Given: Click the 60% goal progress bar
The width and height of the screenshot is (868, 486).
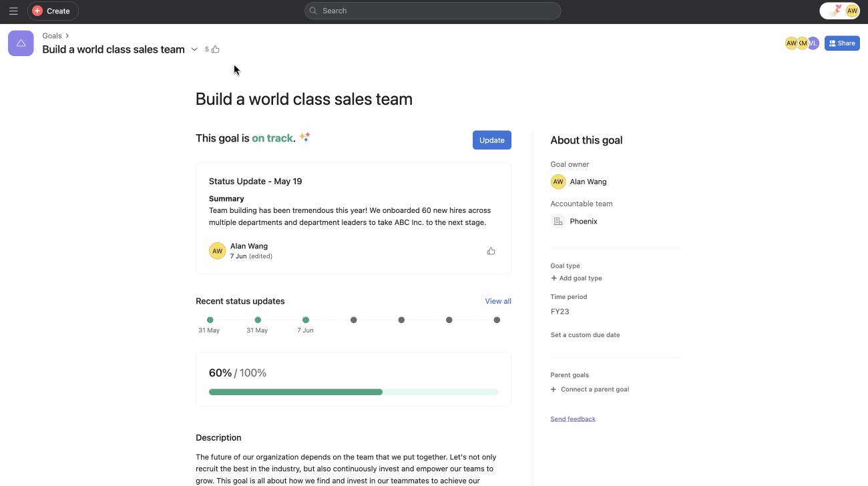Looking at the screenshot, I should tap(353, 392).
